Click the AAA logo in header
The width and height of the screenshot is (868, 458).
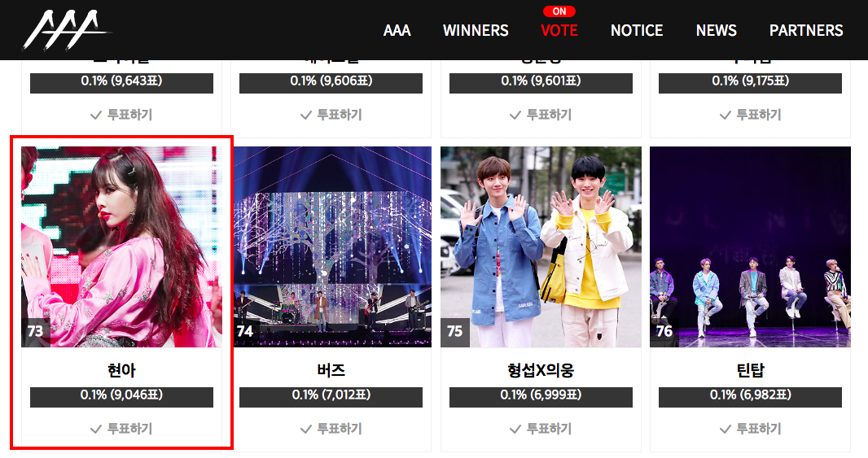click(66, 30)
